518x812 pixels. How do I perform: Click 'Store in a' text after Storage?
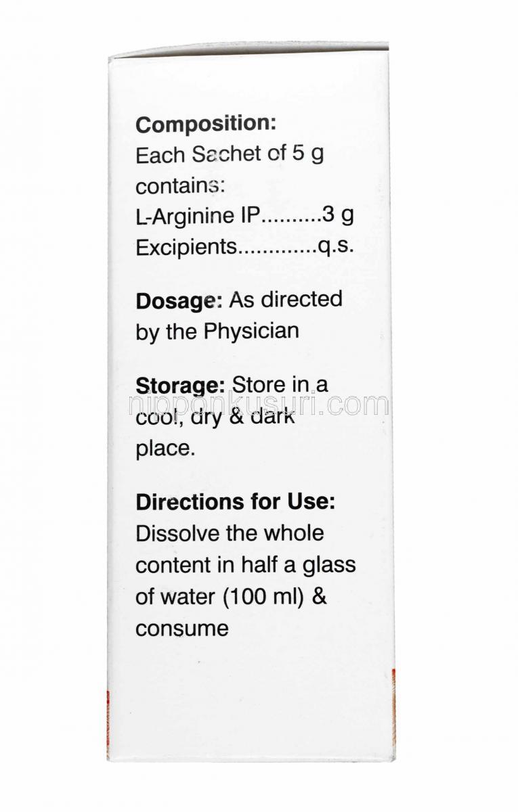[280, 385]
